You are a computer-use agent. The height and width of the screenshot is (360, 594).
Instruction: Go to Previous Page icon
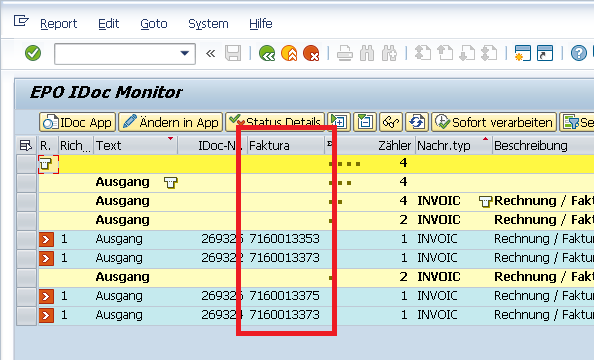point(445,53)
